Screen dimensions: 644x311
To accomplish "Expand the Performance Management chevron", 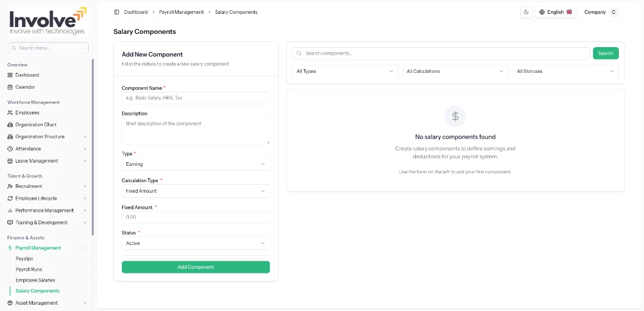I will [85, 210].
